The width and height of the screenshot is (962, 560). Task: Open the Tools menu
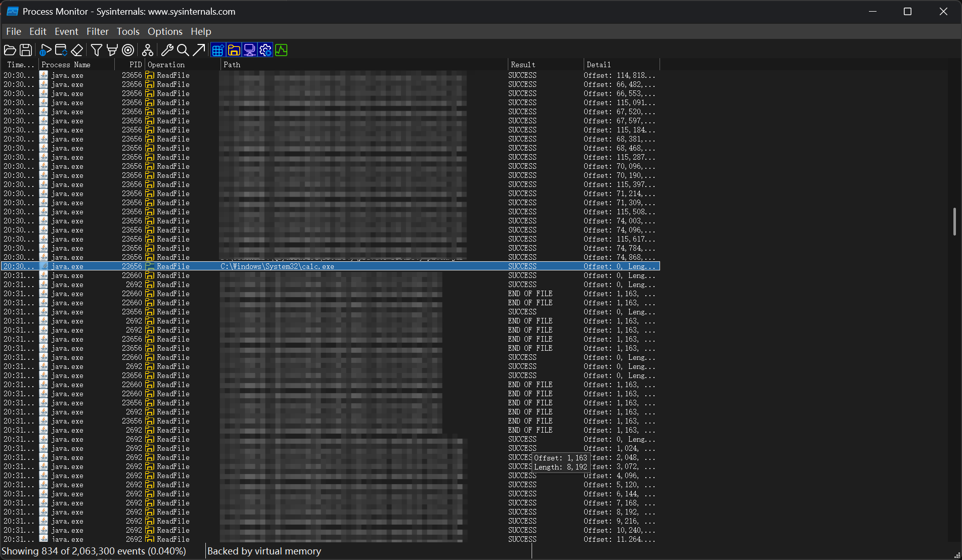128,31
